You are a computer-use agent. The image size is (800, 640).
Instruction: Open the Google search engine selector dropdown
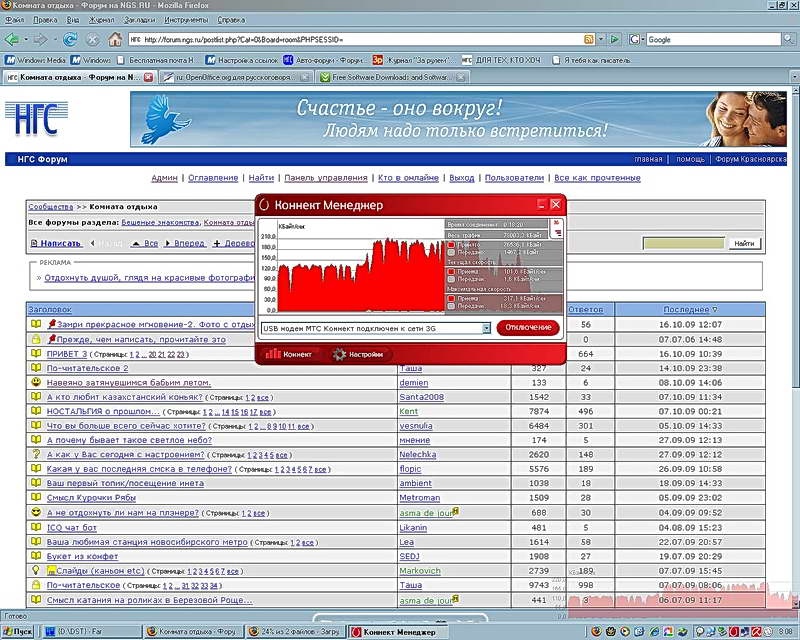(x=636, y=39)
